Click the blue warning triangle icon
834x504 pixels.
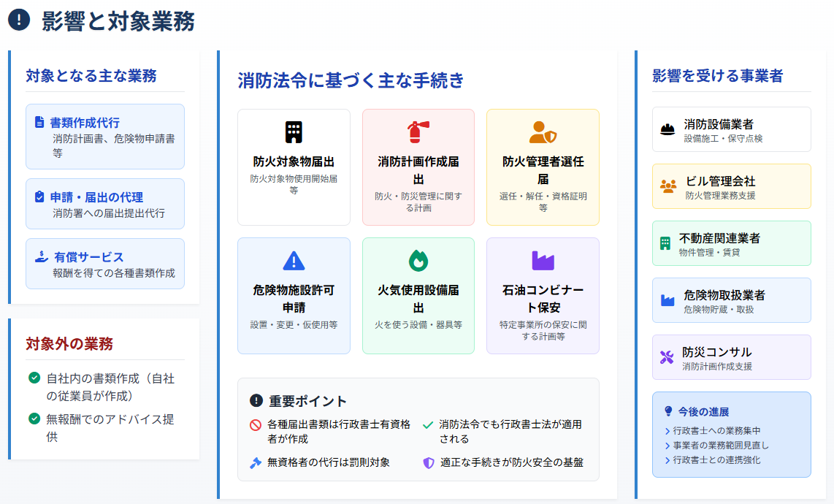click(x=294, y=260)
